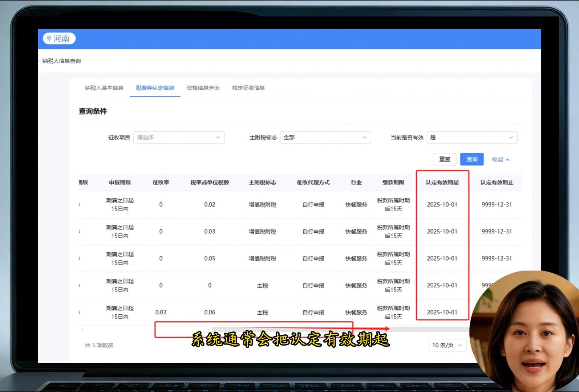Screen dimensions: 579x392
Task: Click 9999-12-31 in the 0.02 row
Action: click(497, 205)
